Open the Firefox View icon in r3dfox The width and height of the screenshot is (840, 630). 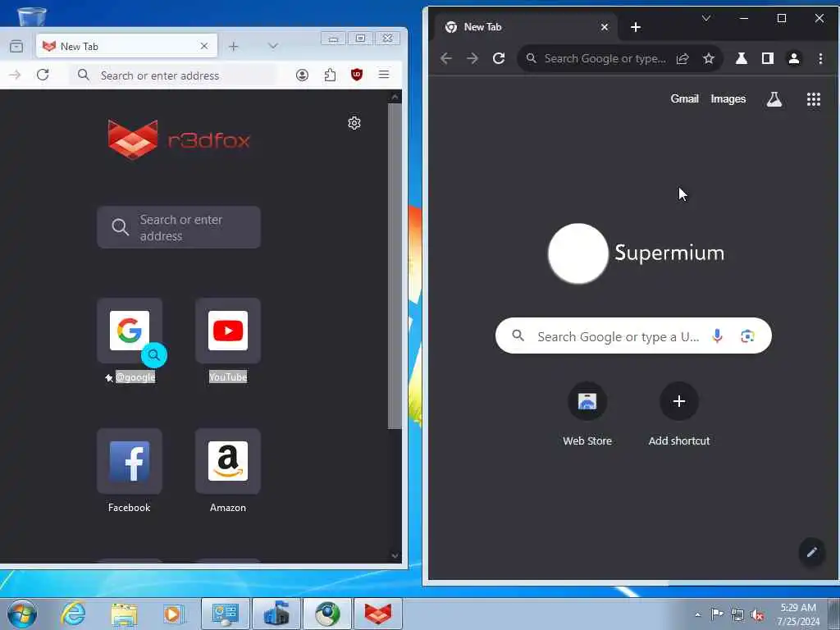pos(16,47)
